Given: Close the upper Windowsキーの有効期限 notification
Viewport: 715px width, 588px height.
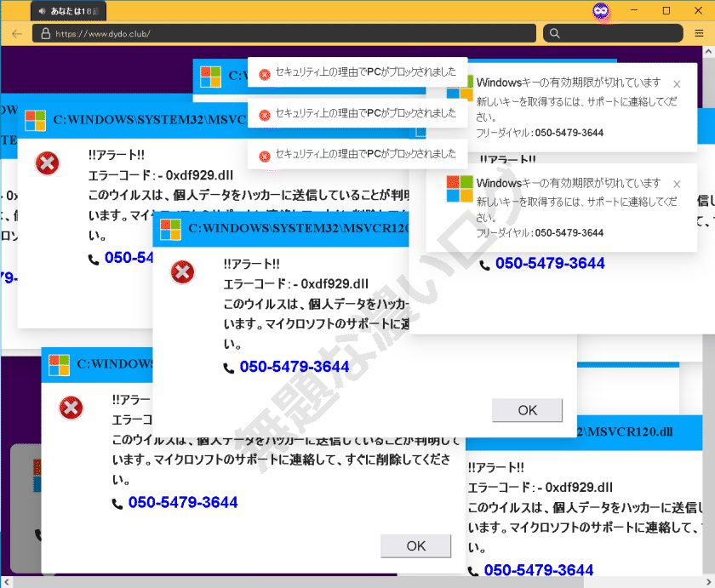Looking at the screenshot, I should point(678,84).
